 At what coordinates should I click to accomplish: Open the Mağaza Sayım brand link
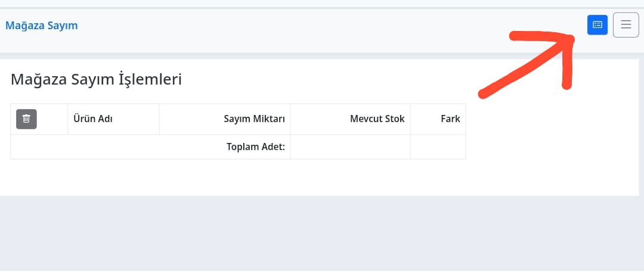coord(42,26)
